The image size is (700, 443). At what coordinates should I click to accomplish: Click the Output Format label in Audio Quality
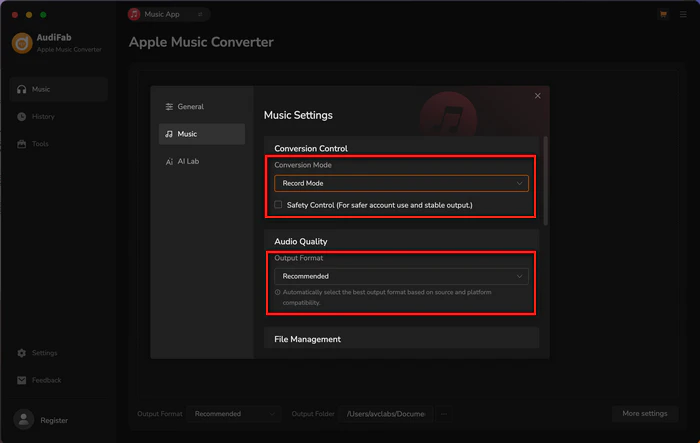point(299,258)
